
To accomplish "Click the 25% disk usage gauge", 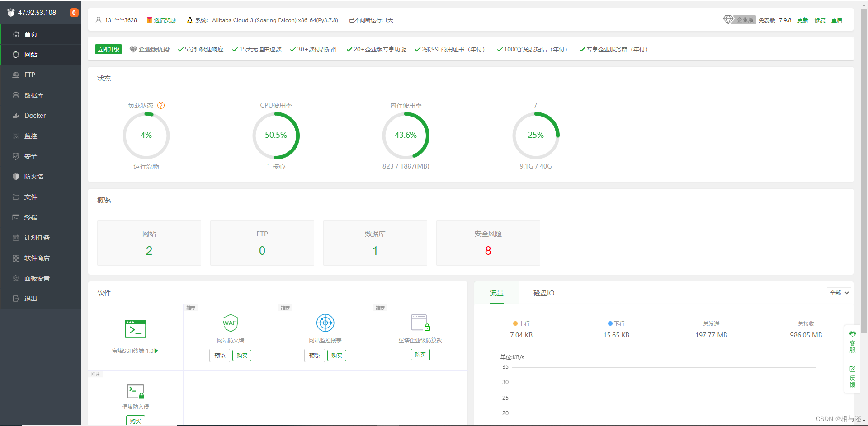I will click(x=536, y=136).
